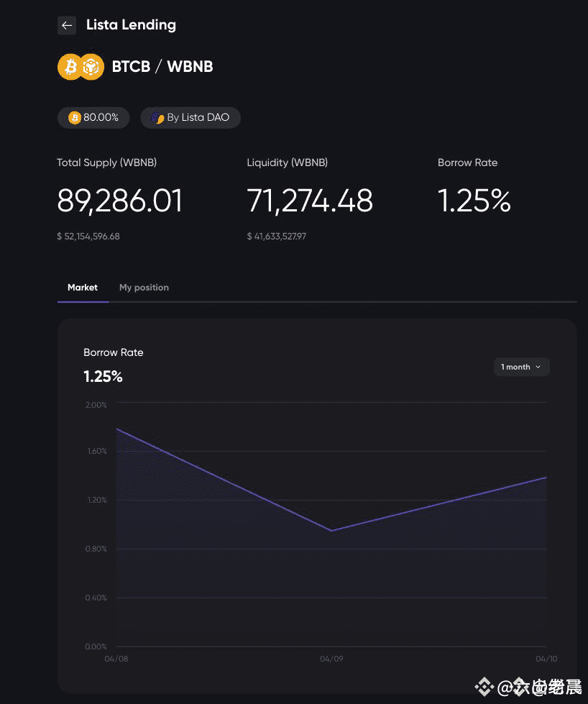Select the 80.00% collateral badge
The height and width of the screenshot is (704, 588).
(x=93, y=117)
